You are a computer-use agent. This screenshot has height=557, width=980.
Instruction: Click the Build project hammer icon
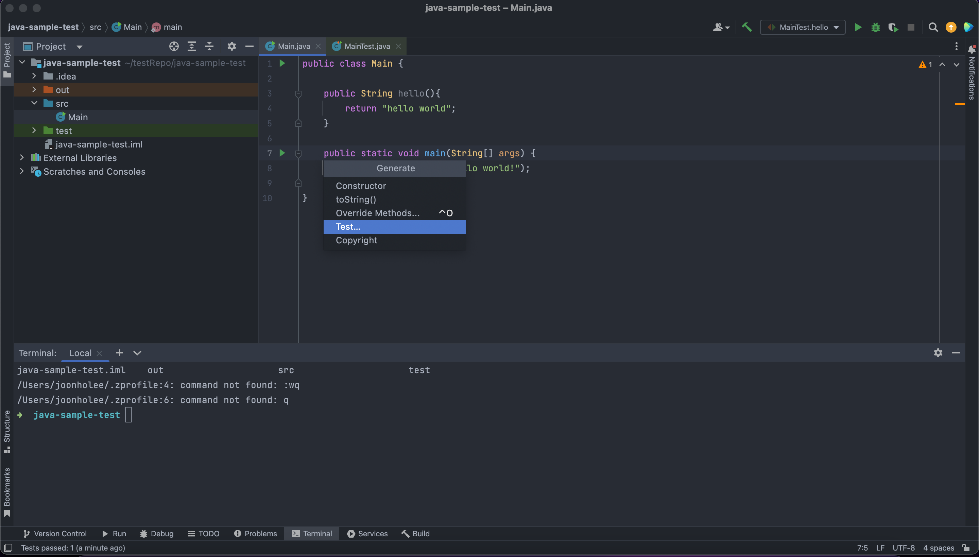[x=746, y=27]
